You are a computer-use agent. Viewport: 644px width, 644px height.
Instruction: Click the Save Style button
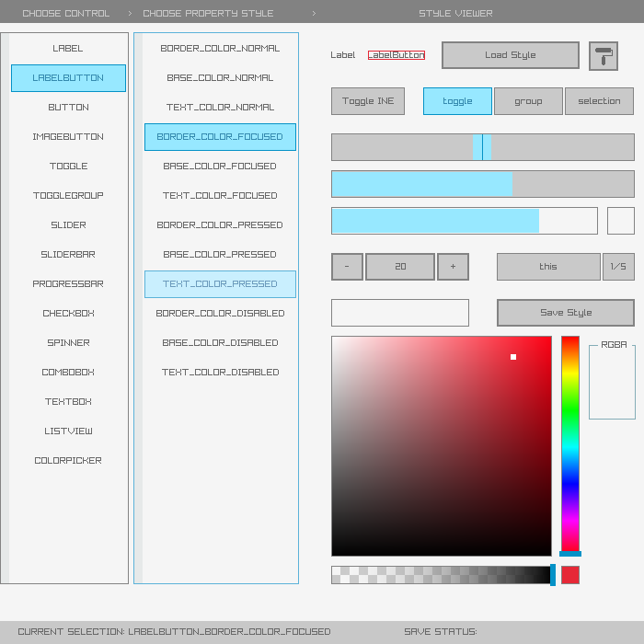[x=565, y=313]
